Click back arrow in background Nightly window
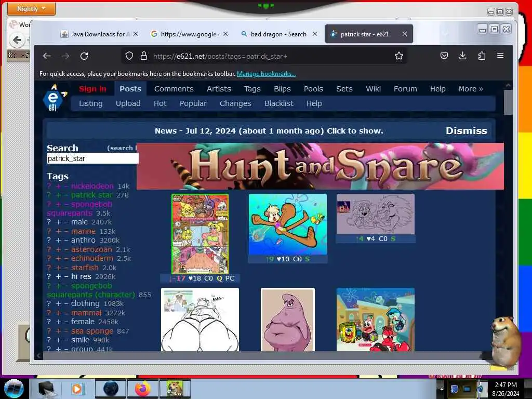This screenshot has width=532, height=399. click(17, 40)
